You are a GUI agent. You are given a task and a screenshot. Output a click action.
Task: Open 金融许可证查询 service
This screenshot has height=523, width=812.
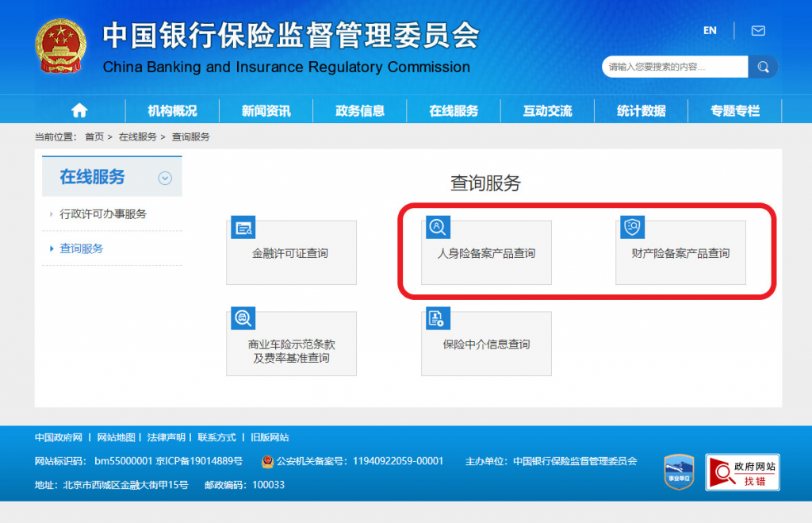coord(291,252)
